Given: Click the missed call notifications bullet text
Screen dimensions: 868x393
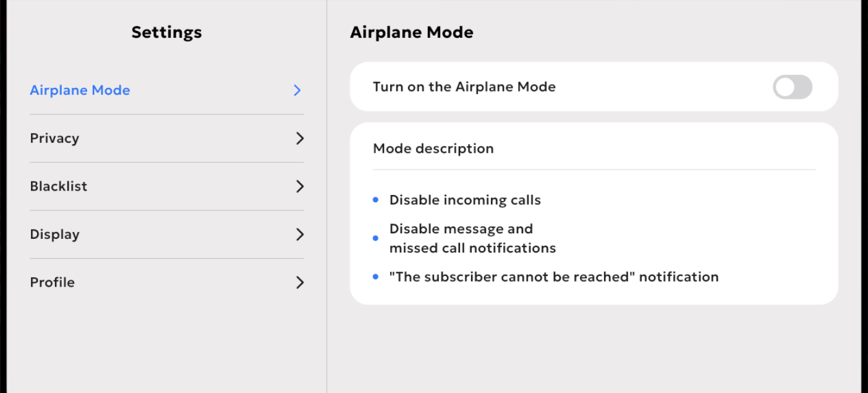Looking at the screenshot, I should click(x=472, y=238).
